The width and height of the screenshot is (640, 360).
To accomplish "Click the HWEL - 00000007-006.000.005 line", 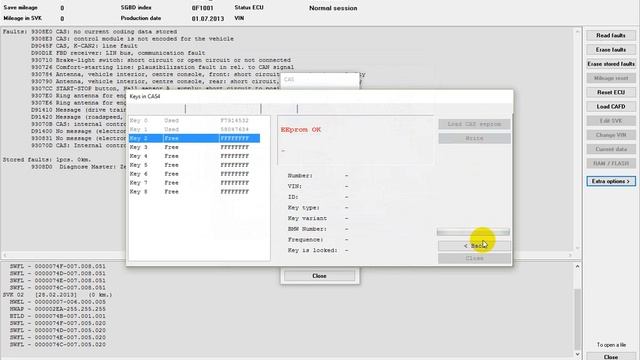I will click(x=58, y=302).
